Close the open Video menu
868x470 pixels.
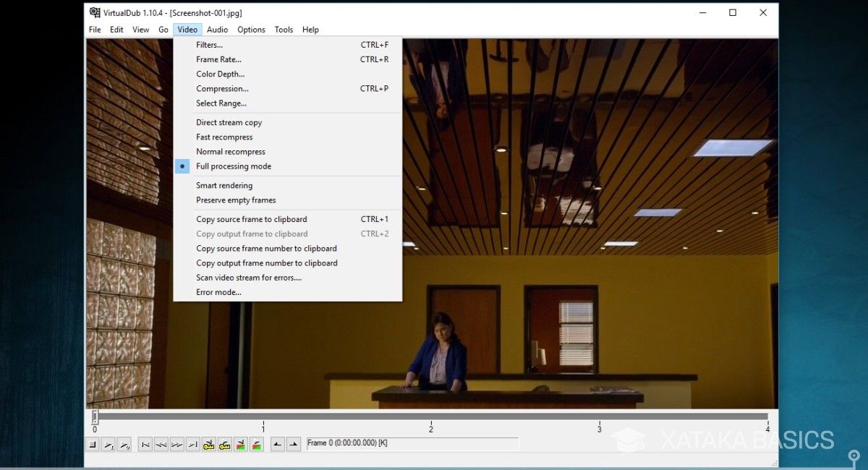[187, 30]
